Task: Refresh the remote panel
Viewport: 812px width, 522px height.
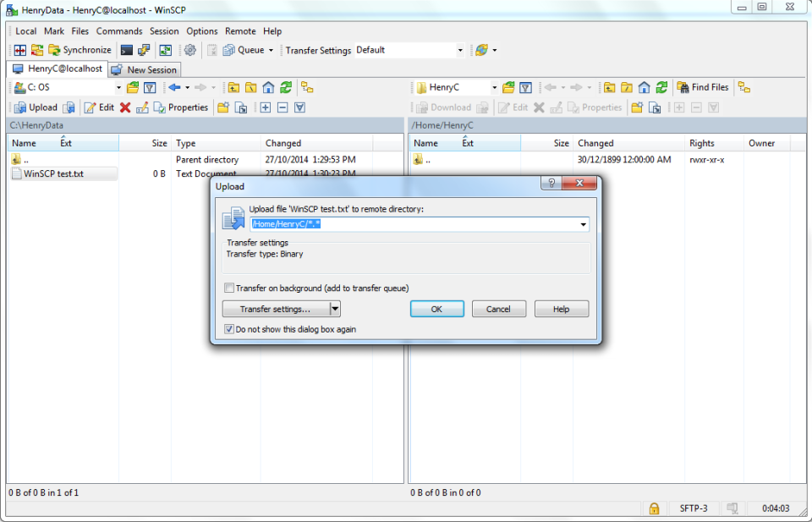Action: [661, 87]
